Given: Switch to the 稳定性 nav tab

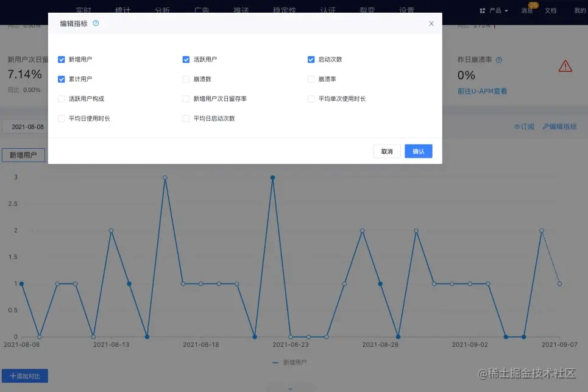Looking at the screenshot, I should [284, 10].
